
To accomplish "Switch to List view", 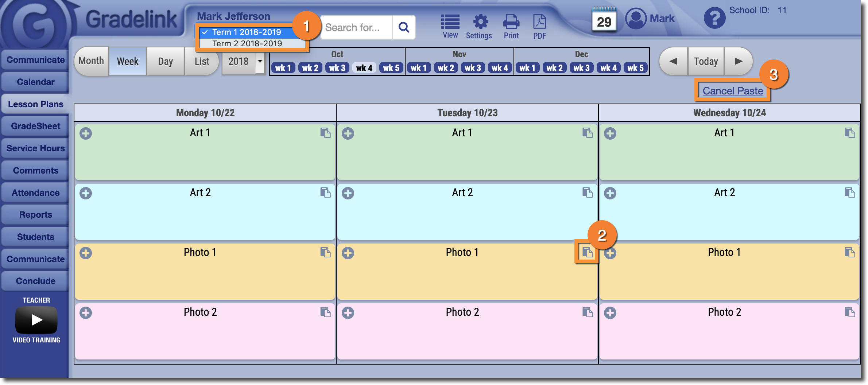I will pyautogui.click(x=202, y=61).
